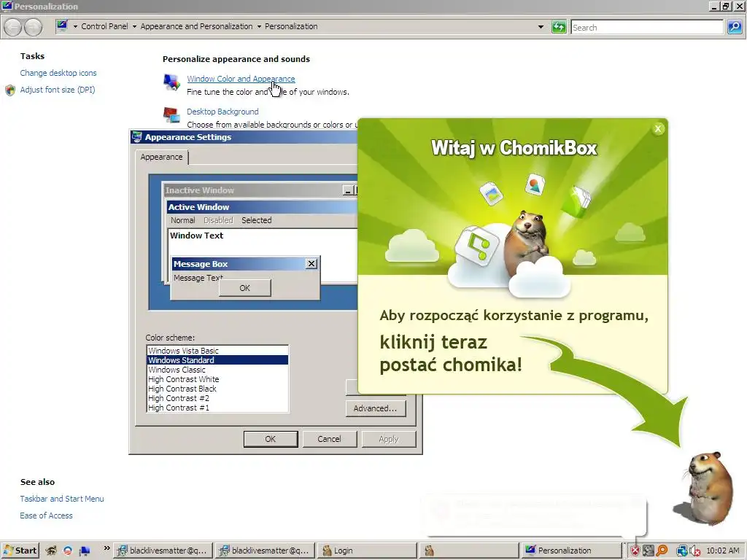The height and width of the screenshot is (560, 747).
Task: Click the gray tray icon beside red shield
Action: click(649, 551)
